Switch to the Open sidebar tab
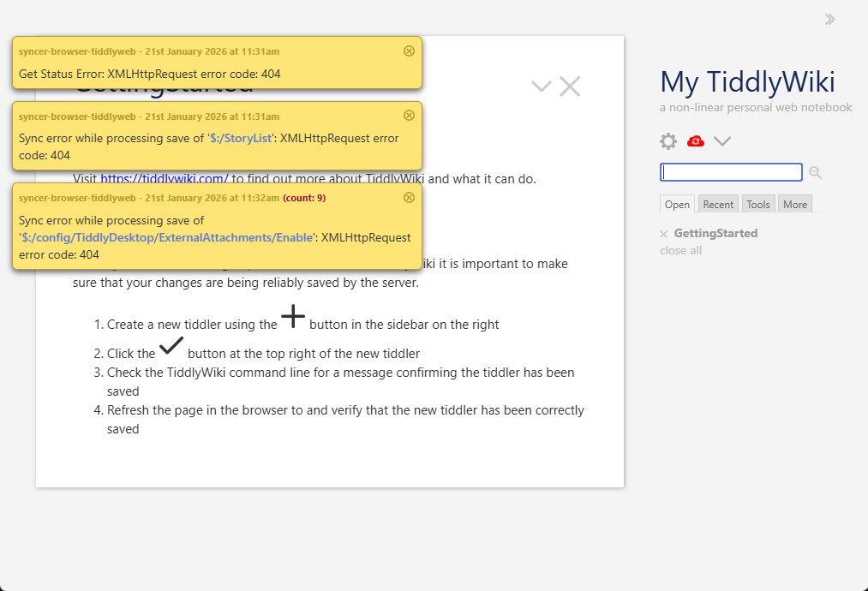 click(677, 204)
